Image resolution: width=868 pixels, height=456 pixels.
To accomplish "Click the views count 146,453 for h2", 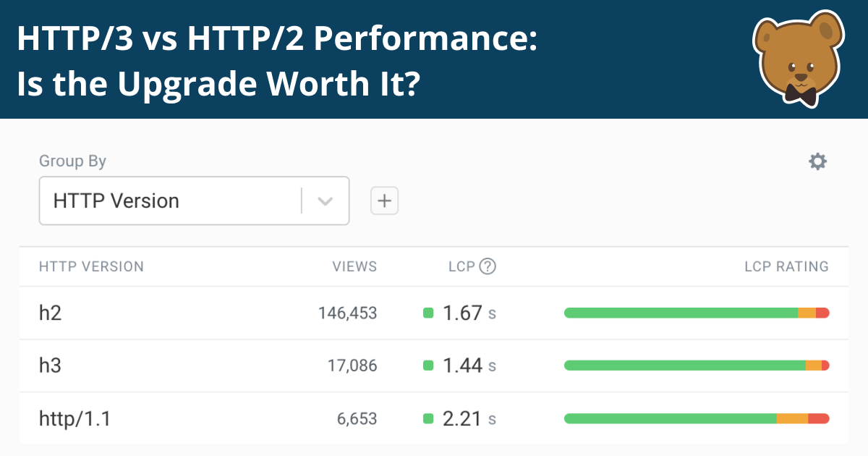I will point(349,313).
